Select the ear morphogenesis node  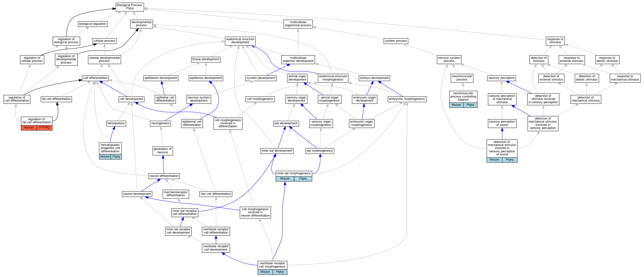(x=320, y=151)
